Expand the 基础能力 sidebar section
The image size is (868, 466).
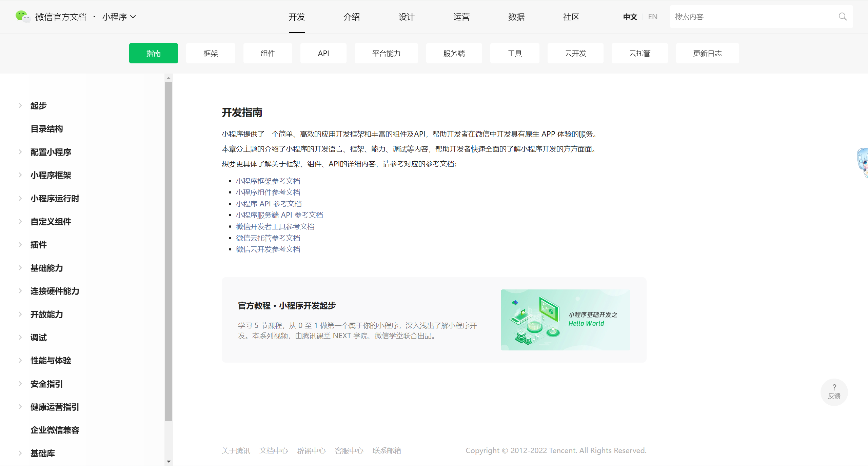(x=46, y=268)
